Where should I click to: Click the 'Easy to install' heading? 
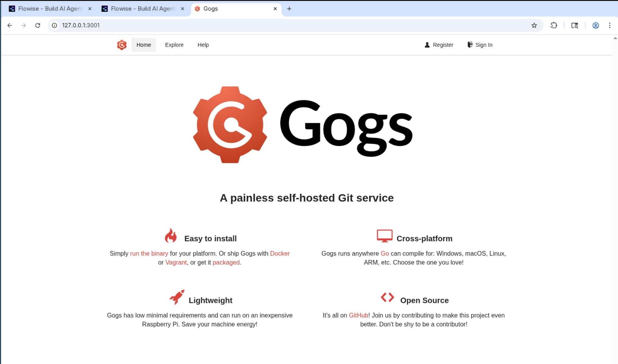tap(211, 239)
